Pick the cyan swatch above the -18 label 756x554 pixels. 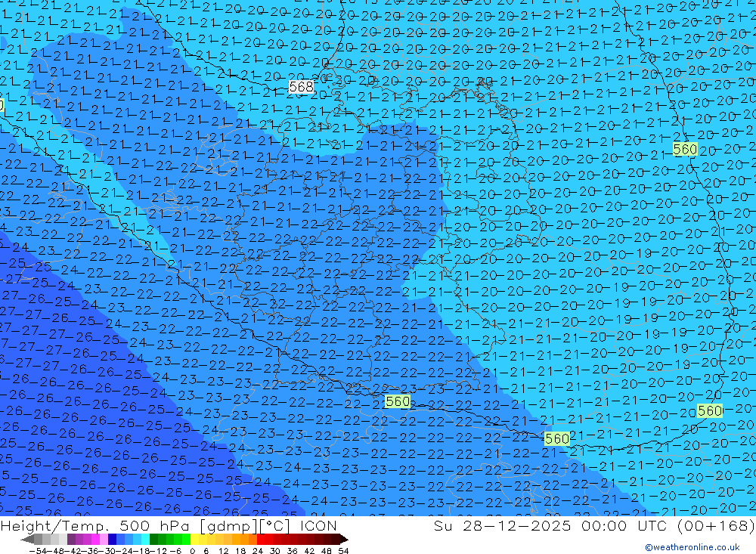[x=145, y=539]
